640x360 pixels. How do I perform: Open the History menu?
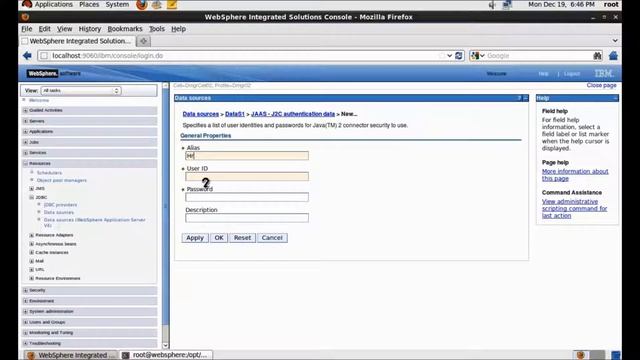pyautogui.click(x=90, y=29)
